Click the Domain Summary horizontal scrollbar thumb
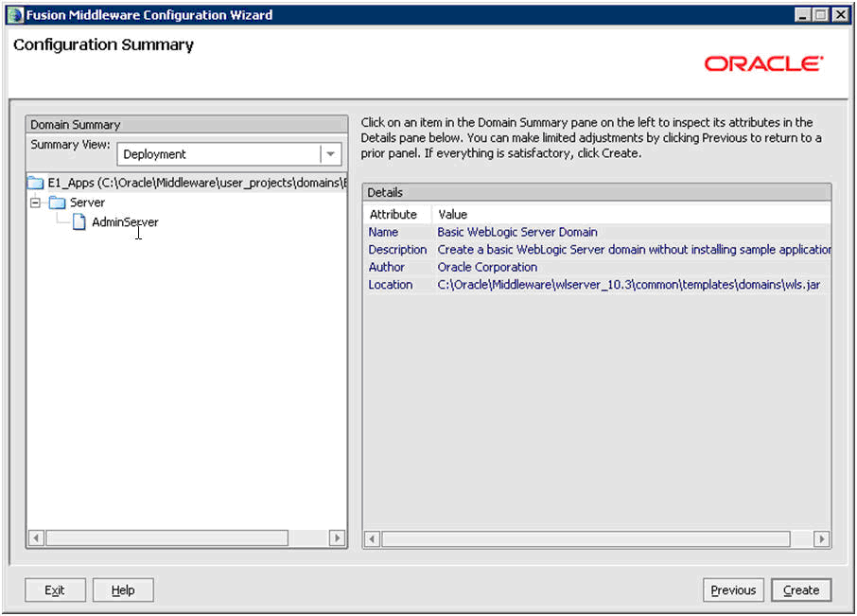Screen dimensions: 857x616 tap(167, 537)
